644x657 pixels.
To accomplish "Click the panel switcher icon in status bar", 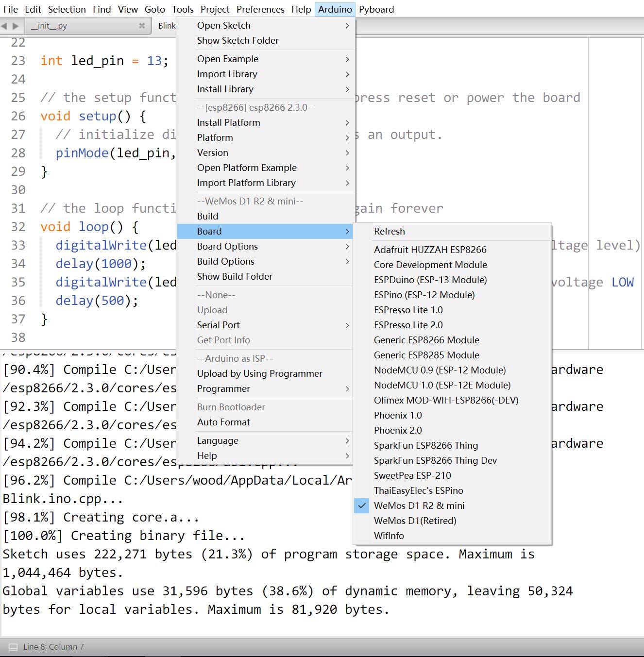I will coord(13,647).
